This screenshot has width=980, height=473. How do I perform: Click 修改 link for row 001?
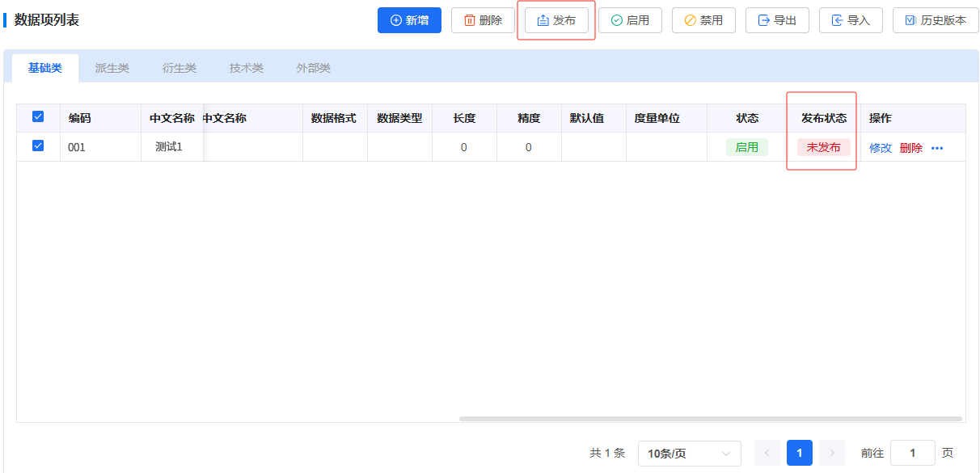[x=881, y=148]
